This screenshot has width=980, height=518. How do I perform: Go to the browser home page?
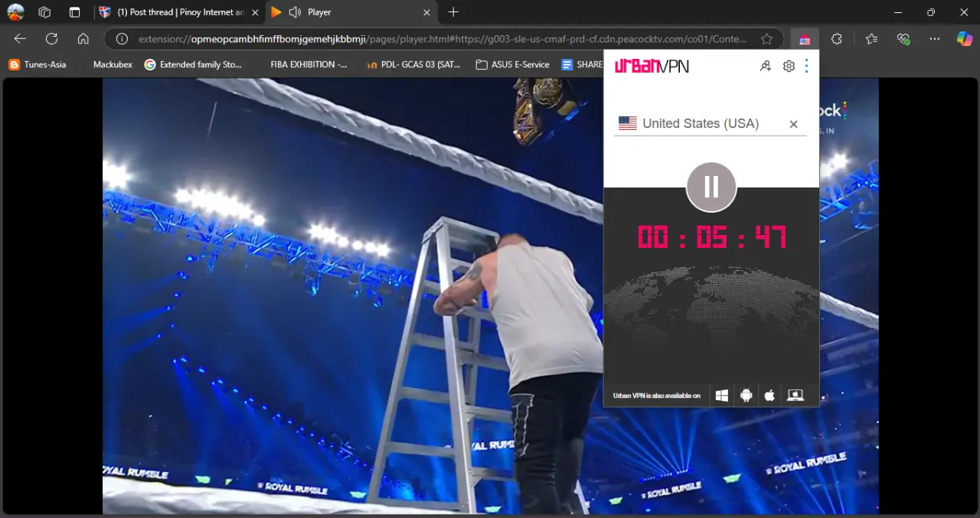[83, 39]
